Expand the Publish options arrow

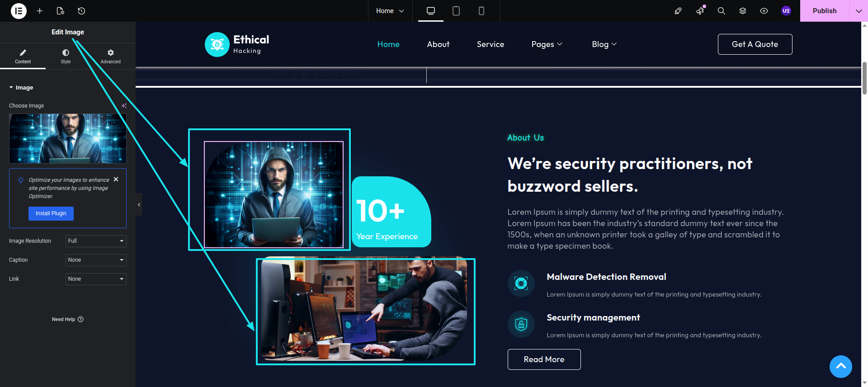pyautogui.click(x=859, y=11)
